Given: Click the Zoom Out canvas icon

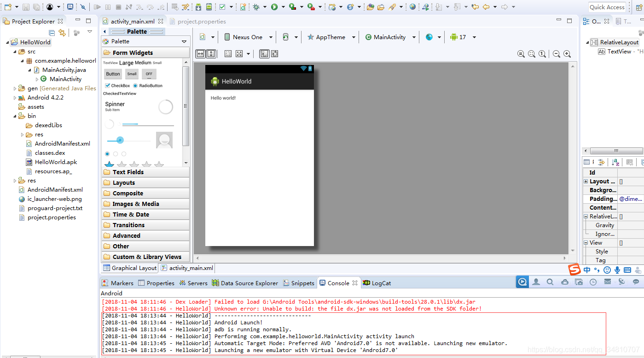Looking at the screenshot, I should 557,54.
